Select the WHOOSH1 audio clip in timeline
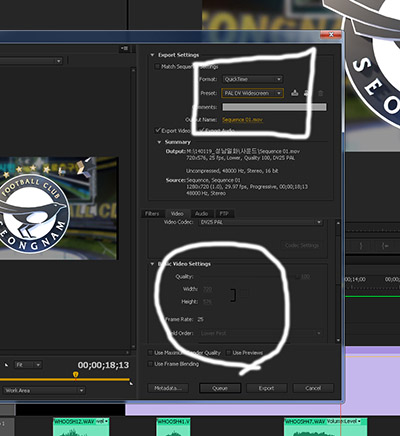Image resolution: width=400 pixels, height=436 pixels. click(x=173, y=427)
